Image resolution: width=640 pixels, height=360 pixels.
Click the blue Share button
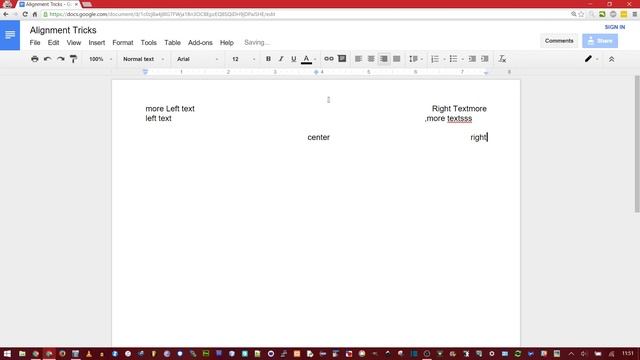point(600,41)
